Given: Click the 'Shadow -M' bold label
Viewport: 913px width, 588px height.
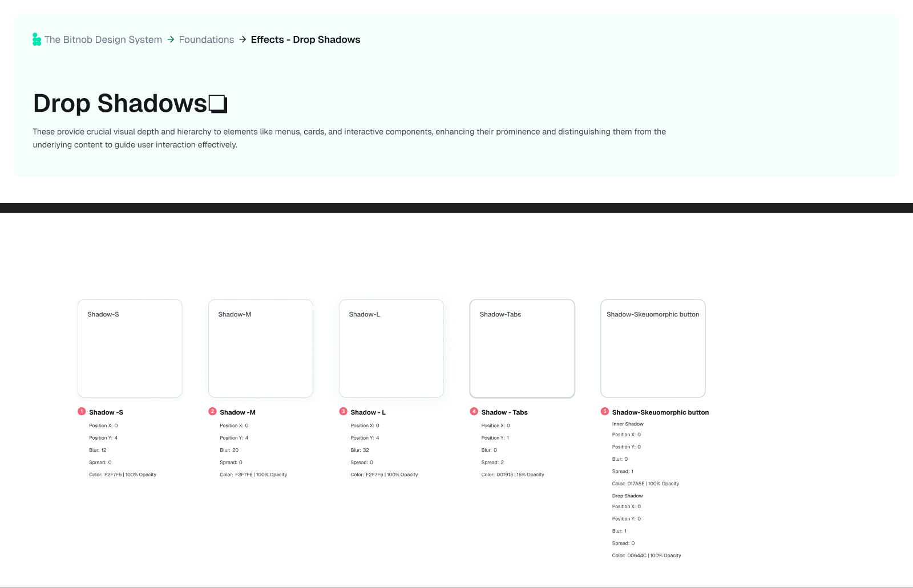Looking at the screenshot, I should click(x=237, y=412).
